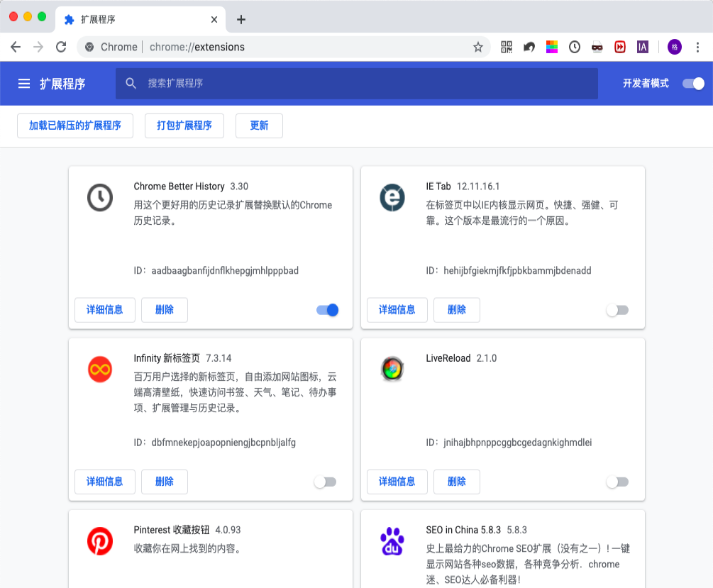The width and height of the screenshot is (713, 588).
Task: Reload the extensions page
Action: point(62,47)
